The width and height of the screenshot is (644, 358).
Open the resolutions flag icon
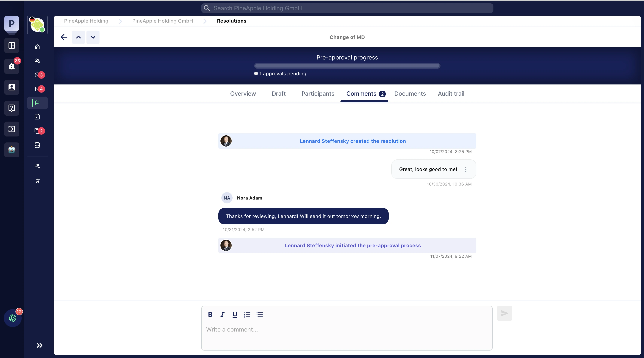37,103
